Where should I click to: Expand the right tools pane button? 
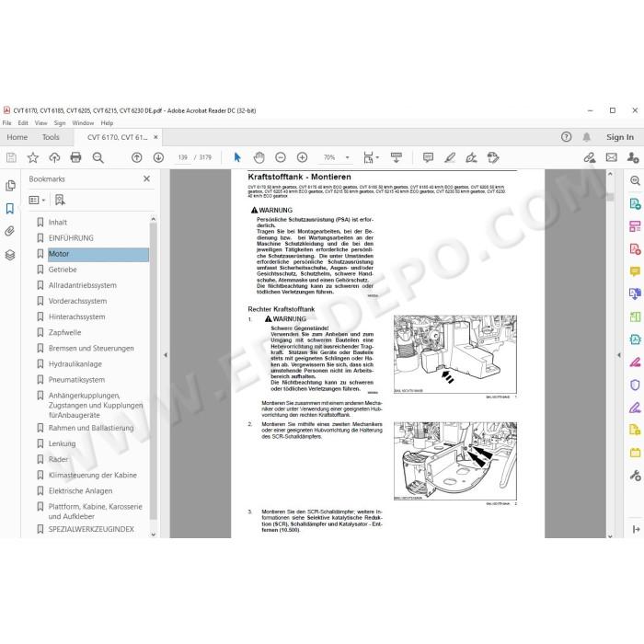coord(637,529)
